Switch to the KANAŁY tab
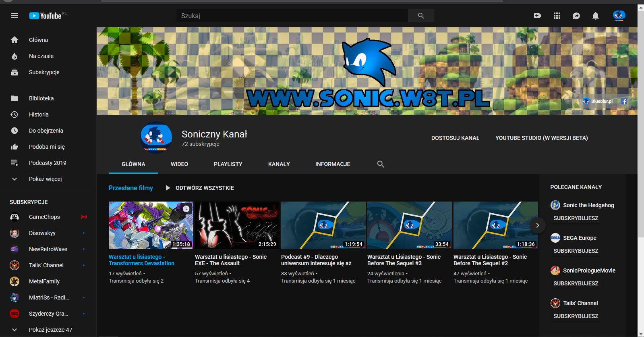Image resolution: width=644 pixels, height=337 pixels. point(279,164)
